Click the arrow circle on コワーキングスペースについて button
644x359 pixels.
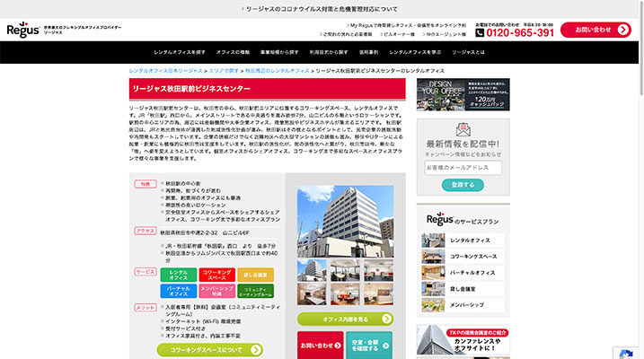click(x=255, y=350)
